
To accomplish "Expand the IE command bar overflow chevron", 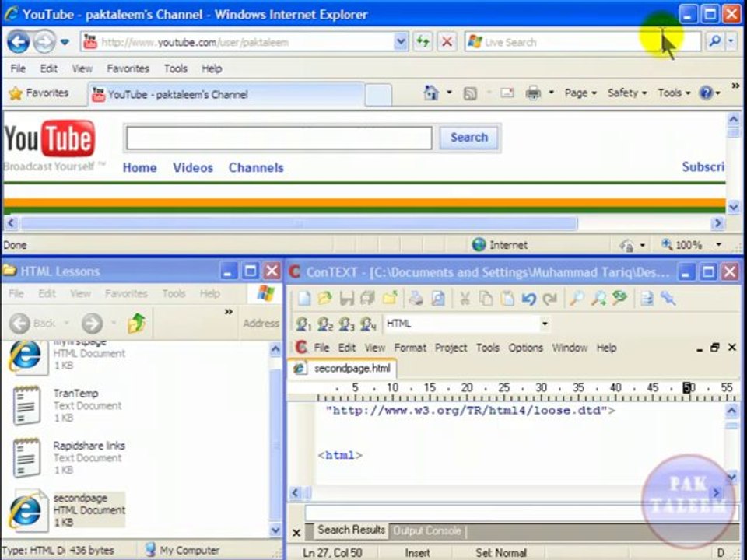I will point(735,86).
